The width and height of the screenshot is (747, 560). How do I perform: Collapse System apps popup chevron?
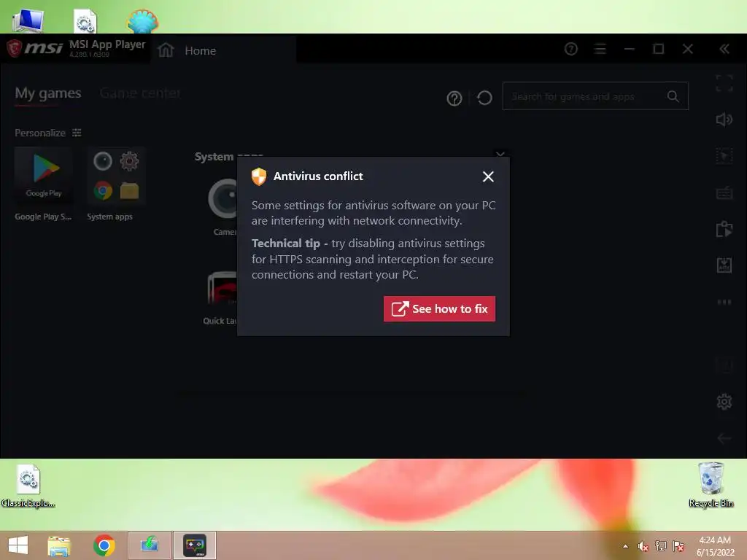click(x=500, y=155)
